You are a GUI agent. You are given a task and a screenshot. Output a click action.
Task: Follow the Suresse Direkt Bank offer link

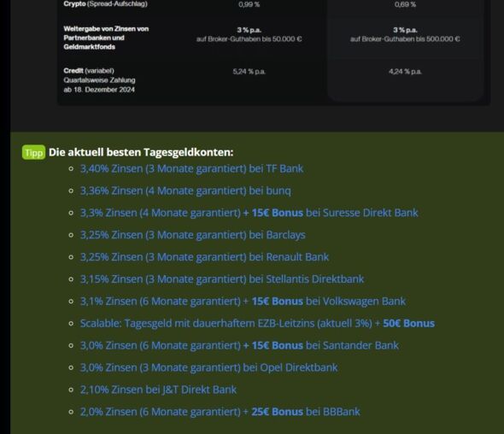[x=249, y=213]
